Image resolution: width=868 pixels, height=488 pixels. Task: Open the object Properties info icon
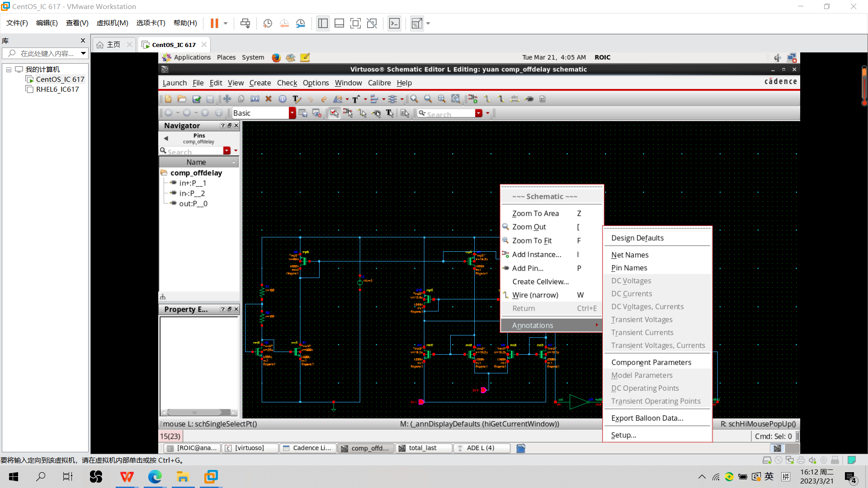(x=283, y=99)
